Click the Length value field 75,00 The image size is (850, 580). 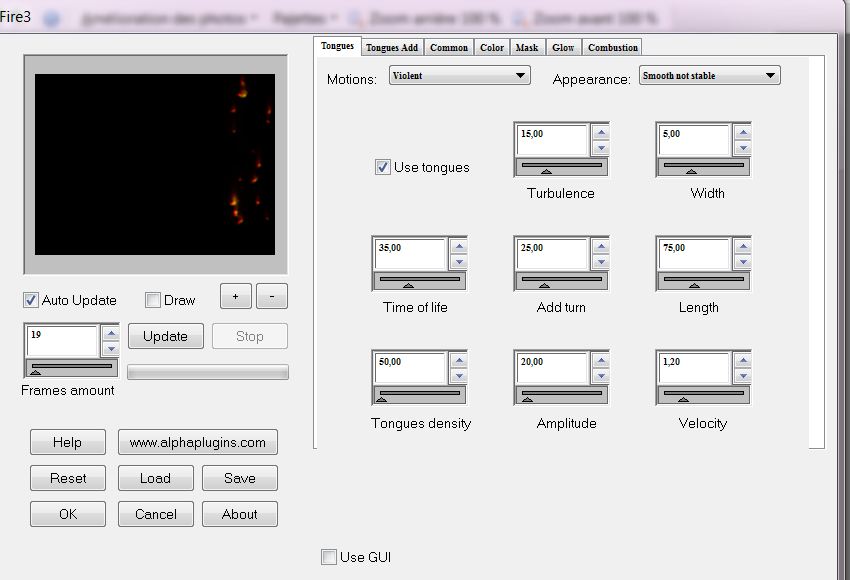click(x=694, y=254)
